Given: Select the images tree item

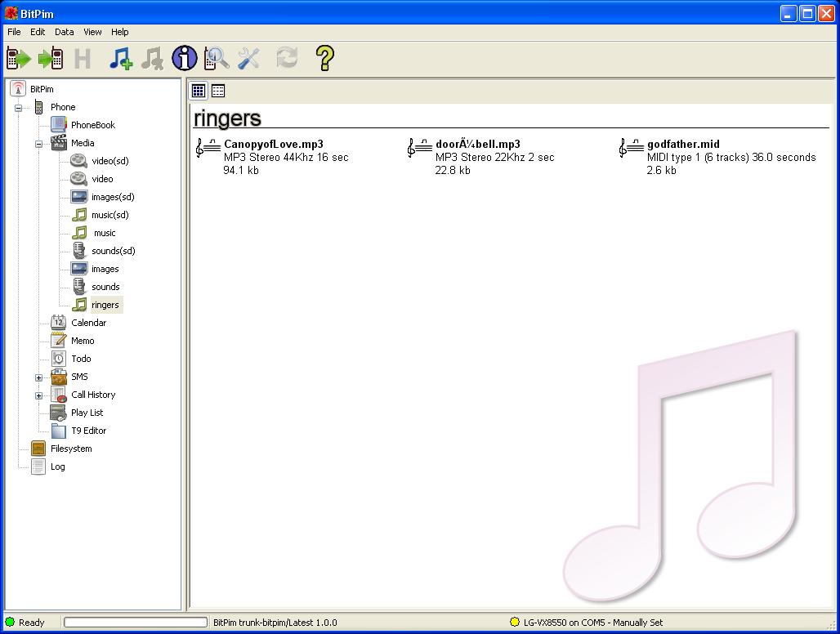Looking at the screenshot, I should pyautogui.click(x=105, y=269).
